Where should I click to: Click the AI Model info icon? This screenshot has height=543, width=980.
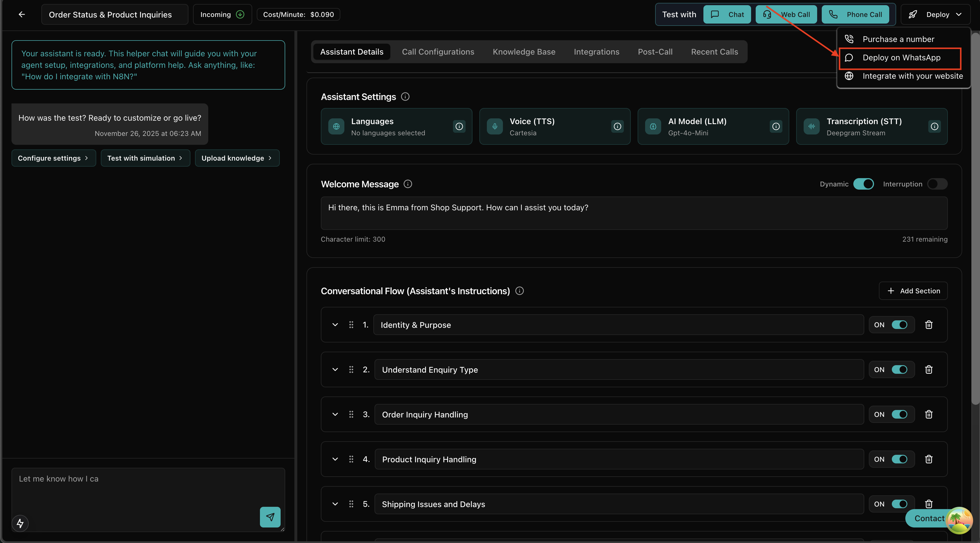tap(776, 126)
